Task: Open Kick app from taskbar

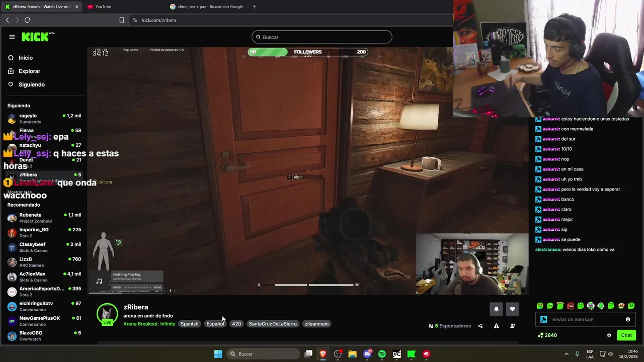Action: [x=412, y=354]
